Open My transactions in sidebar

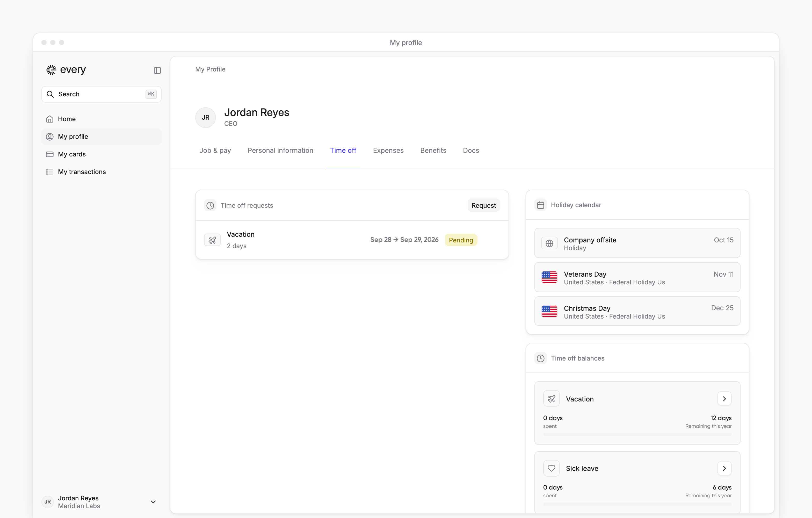[x=101, y=172]
